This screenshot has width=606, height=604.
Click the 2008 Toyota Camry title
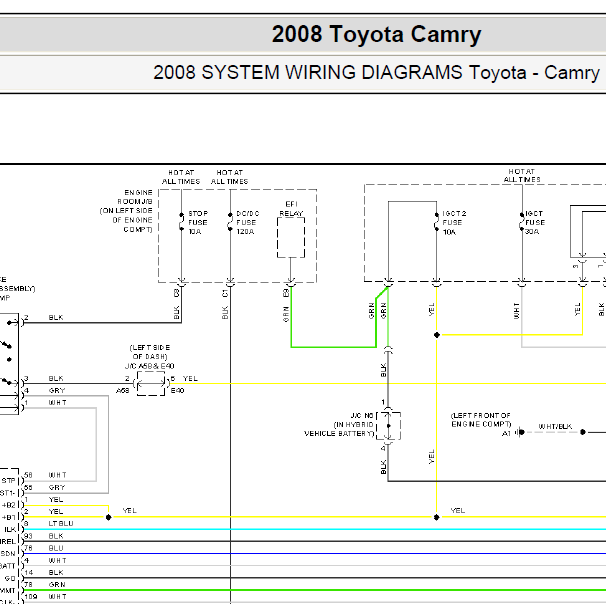(376, 35)
